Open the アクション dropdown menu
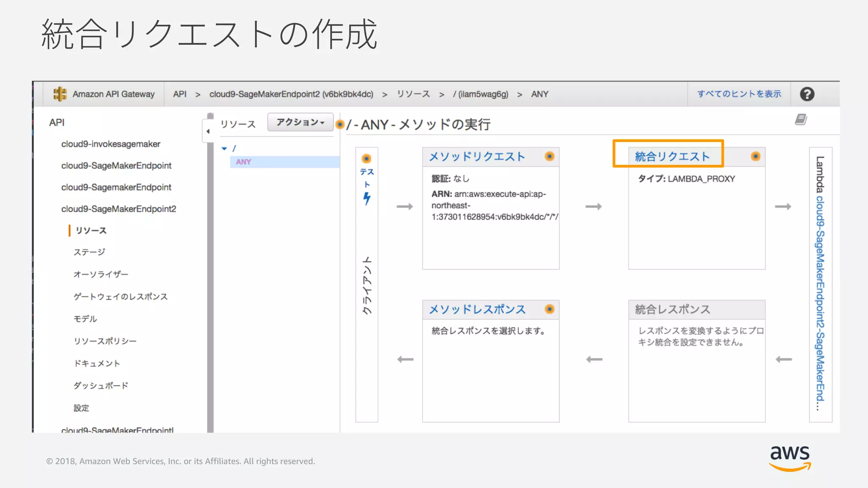Image resolution: width=868 pixels, height=488 pixels. [300, 122]
